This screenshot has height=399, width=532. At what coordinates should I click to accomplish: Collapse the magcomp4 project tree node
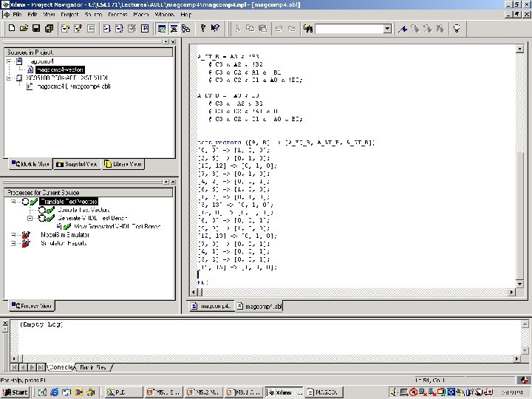[x=9, y=61]
